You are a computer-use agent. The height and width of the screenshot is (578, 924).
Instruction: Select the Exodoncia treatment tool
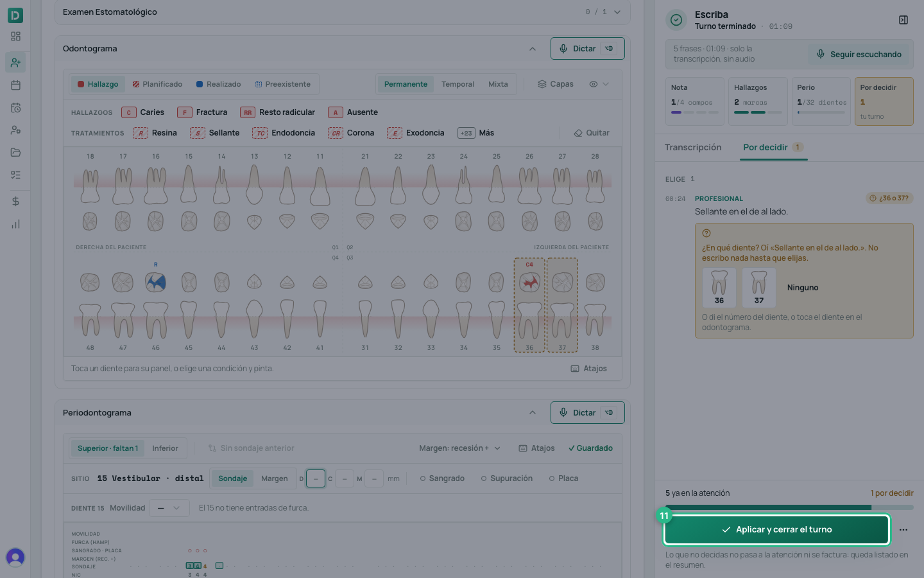pyautogui.click(x=416, y=133)
